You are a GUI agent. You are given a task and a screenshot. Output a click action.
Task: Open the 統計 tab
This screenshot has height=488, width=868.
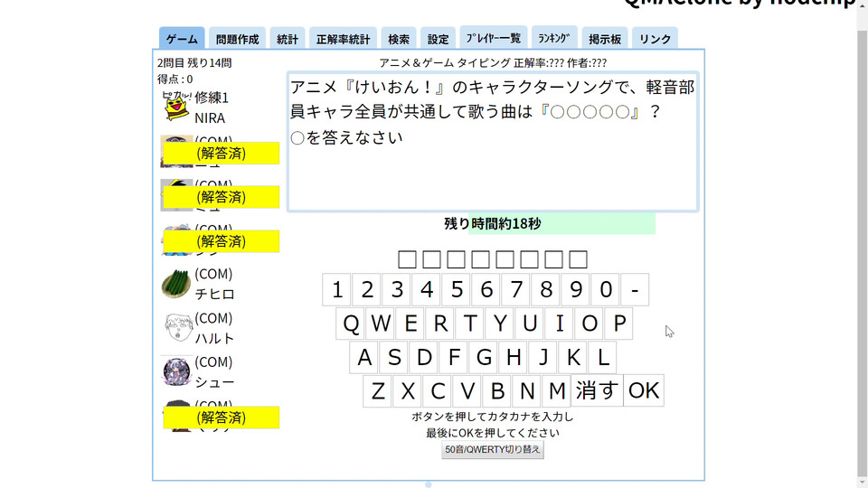tap(288, 39)
